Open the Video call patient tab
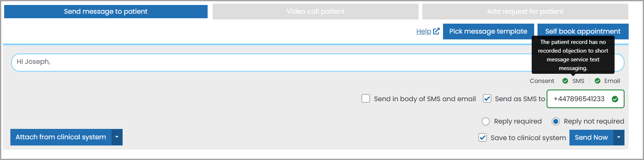This screenshot has height=160, width=644. 315,12
